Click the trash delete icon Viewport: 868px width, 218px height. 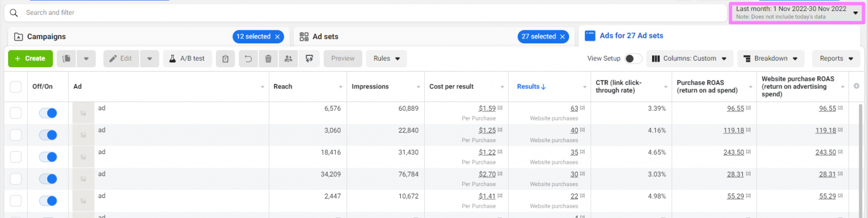click(x=268, y=59)
